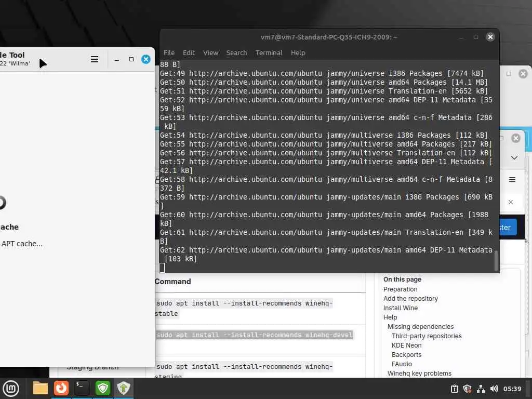
Task: Open the terminal Search menu
Action: pyautogui.click(x=236, y=53)
